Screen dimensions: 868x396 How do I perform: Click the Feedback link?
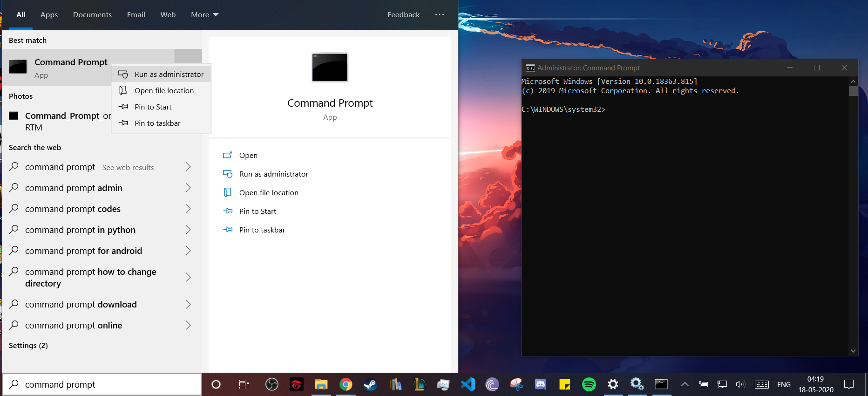point(403,15)
